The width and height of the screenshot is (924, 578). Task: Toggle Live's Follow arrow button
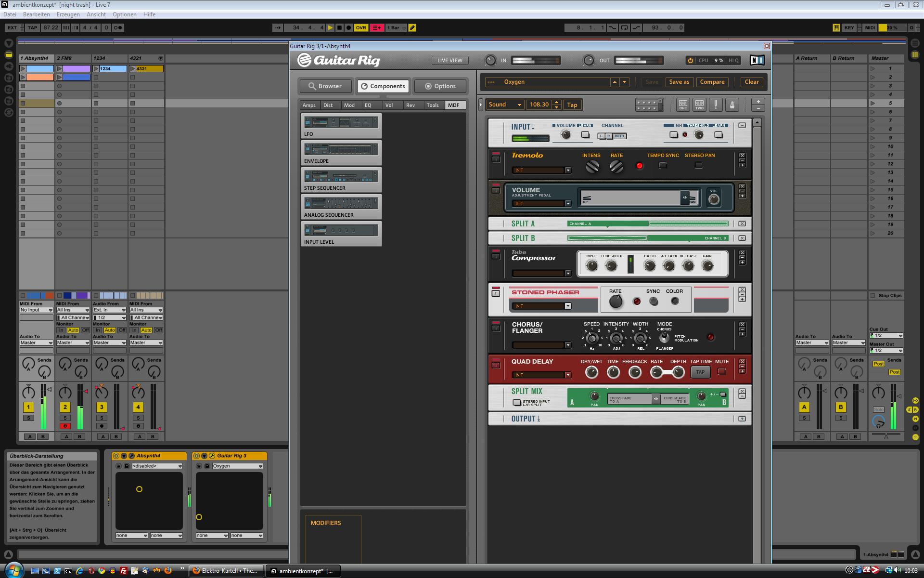[x=278, y=28]
